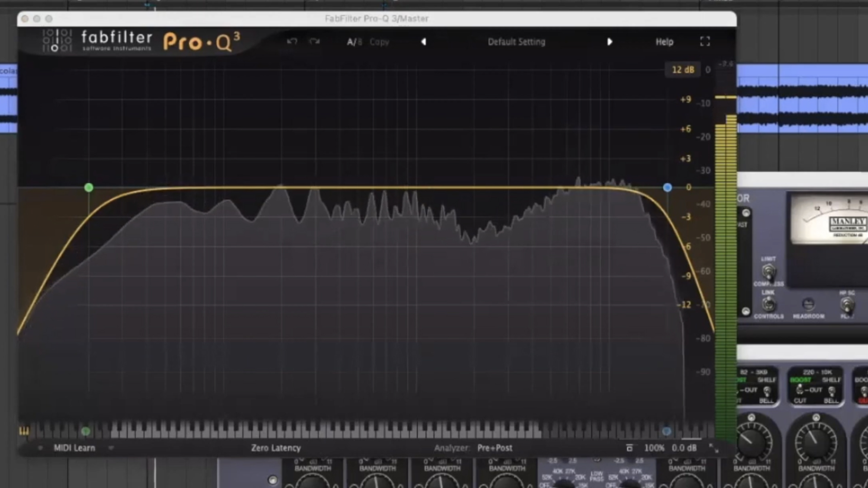868x488 pixels.
Task: Select the blue low-pass band node
Action: [x=667, y=187]
